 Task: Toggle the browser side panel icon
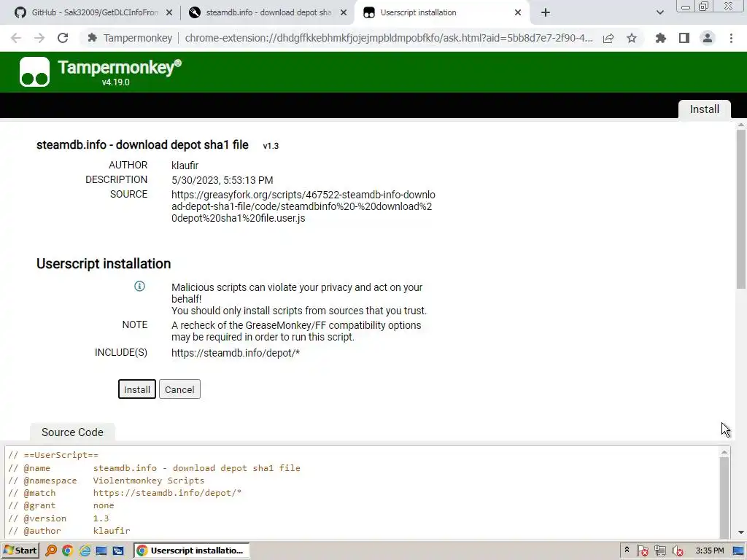[x=684, y=38]
